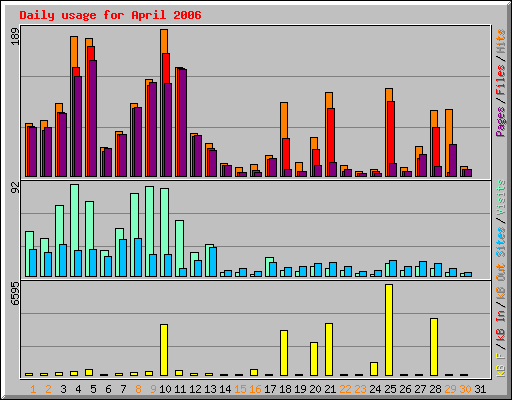Screen dimensions: 512x400
Task: Click the Pages legend label
Action: coord(501,122)
